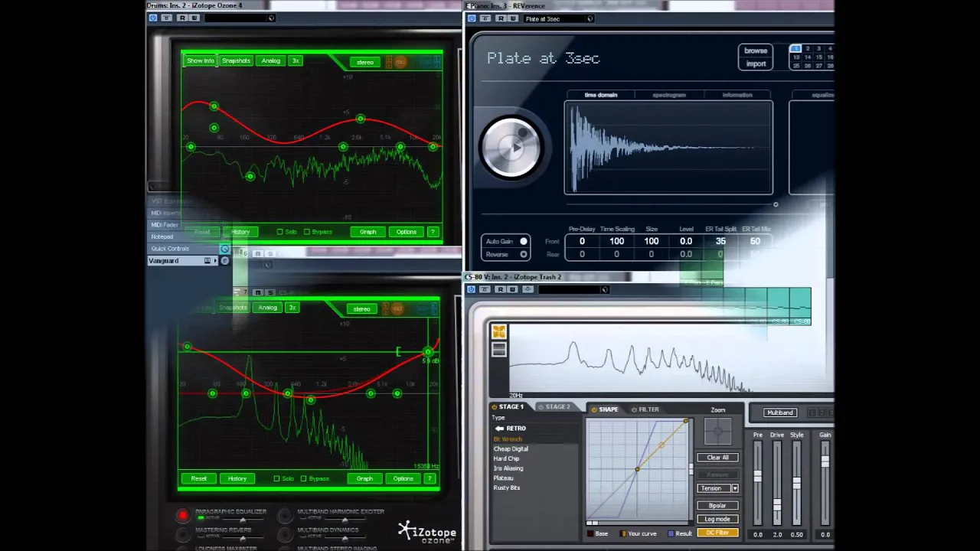The width and height of the screenshot is (980, 551).
Task: Open History in lower Ozone EQ
Action: 237,478
